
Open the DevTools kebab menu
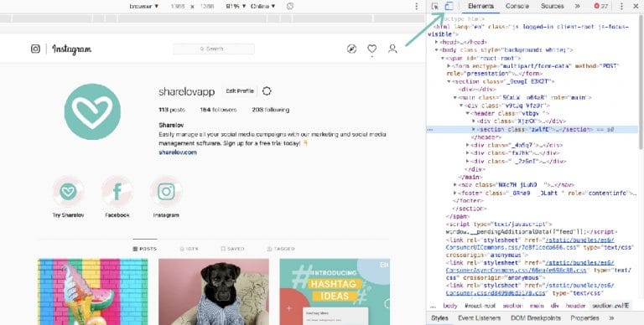[x=621, y=6]
